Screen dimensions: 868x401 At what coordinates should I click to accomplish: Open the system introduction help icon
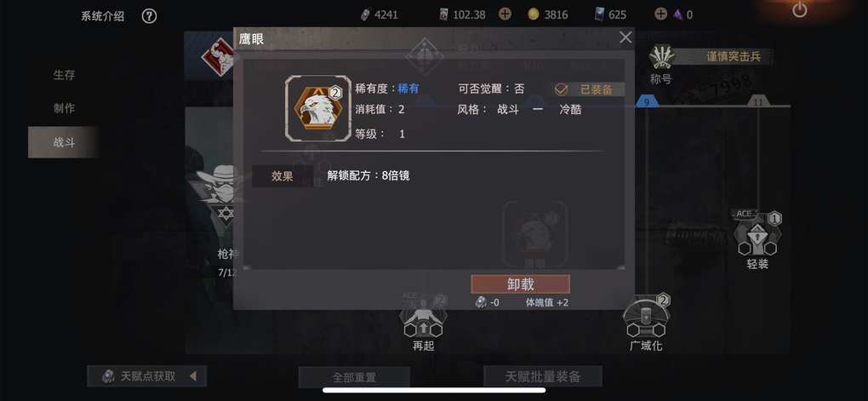pos(149,16)
